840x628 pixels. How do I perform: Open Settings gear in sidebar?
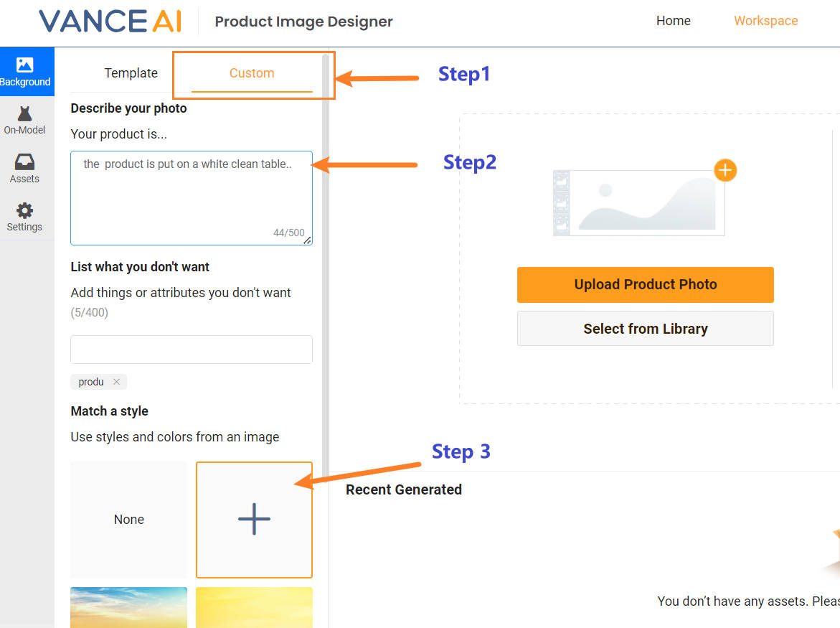(24, 217)
